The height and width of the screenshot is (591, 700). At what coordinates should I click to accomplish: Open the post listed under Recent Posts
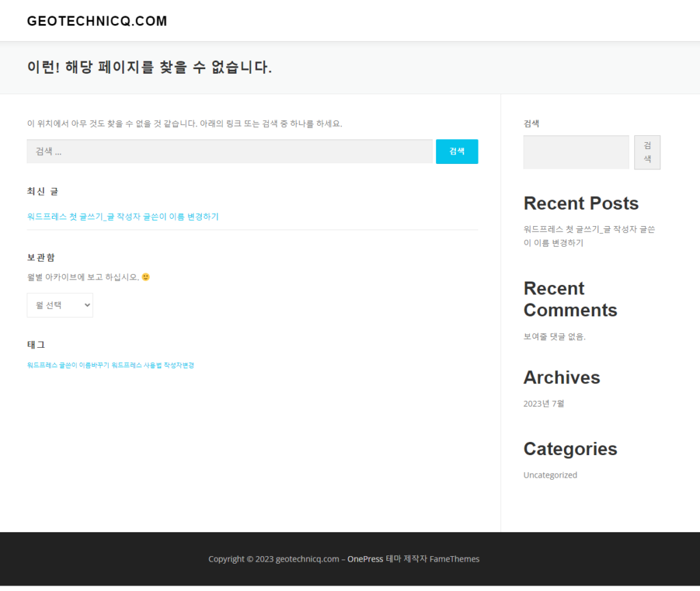[x=589, y=236]
